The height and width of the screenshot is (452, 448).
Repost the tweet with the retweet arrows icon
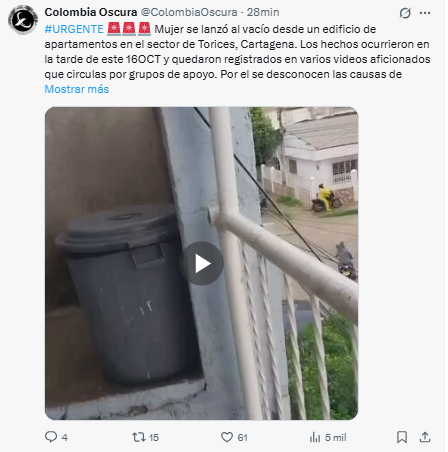[x=139, y=437]
